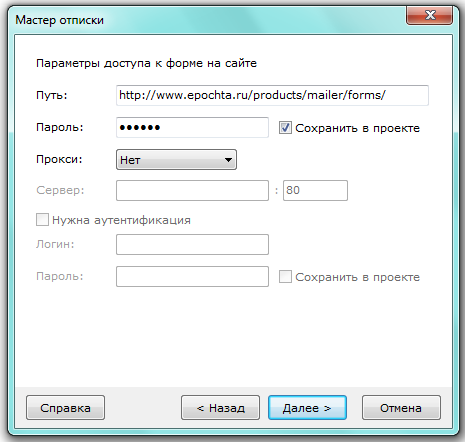Click the Сервер address input field
Screen dimensions: 465x442
point(192,190)
